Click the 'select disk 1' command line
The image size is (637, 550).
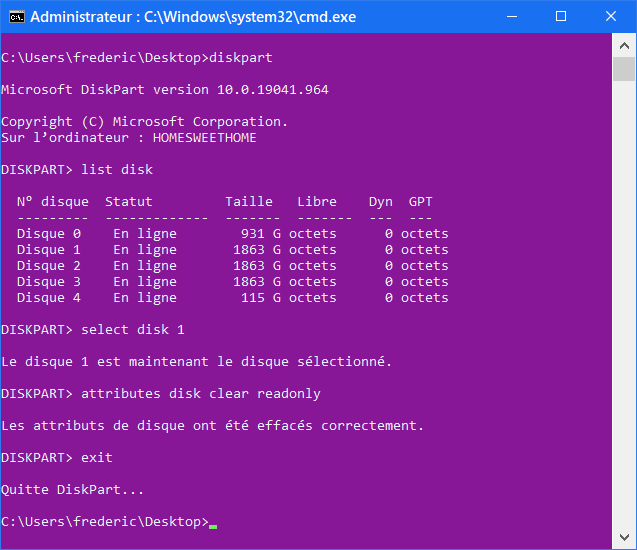(133, 330)
